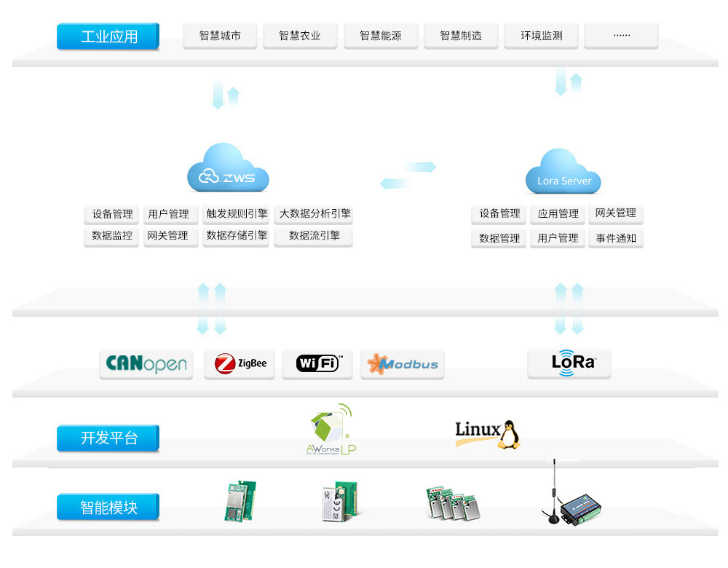Screen dimensions: 728x568
Task: Open the AWorks LP platform logo
Action: point(331,430)
